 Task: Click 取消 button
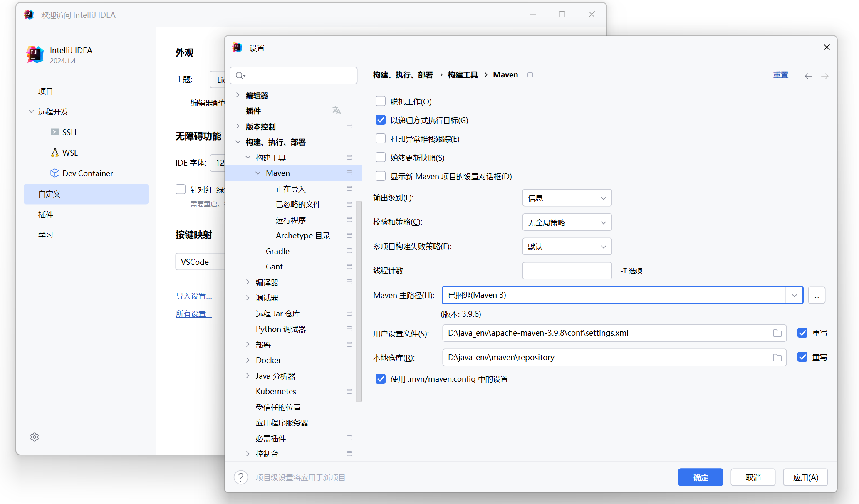click(753, 477)
